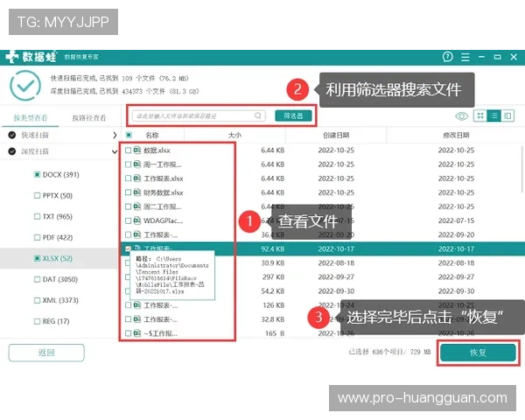Click created date 2022-10-17 cell
525x420 pixels.
336,248
